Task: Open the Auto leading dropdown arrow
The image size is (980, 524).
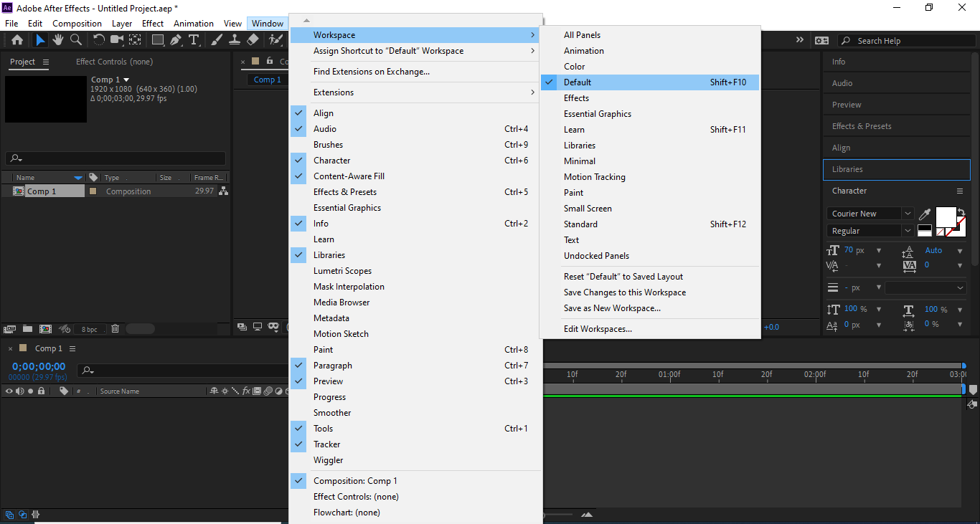Action: [x=960, y=251]
